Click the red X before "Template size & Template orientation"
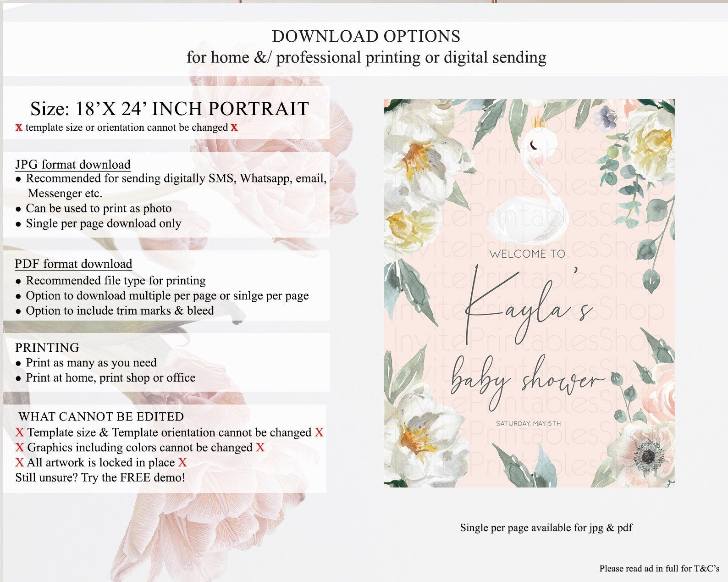Screen dimensions: 728x582 [x=20, y=432]
